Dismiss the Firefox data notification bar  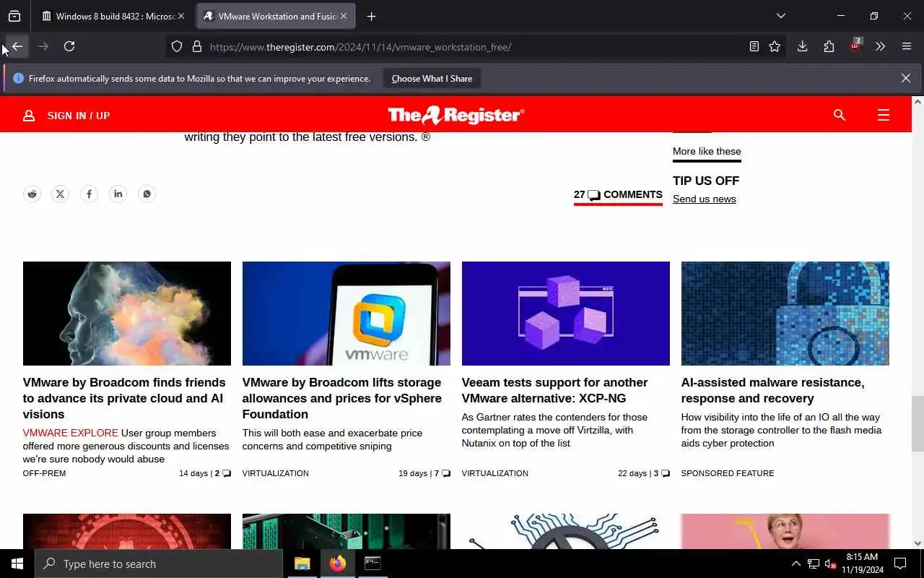click(x=905, y=78)
